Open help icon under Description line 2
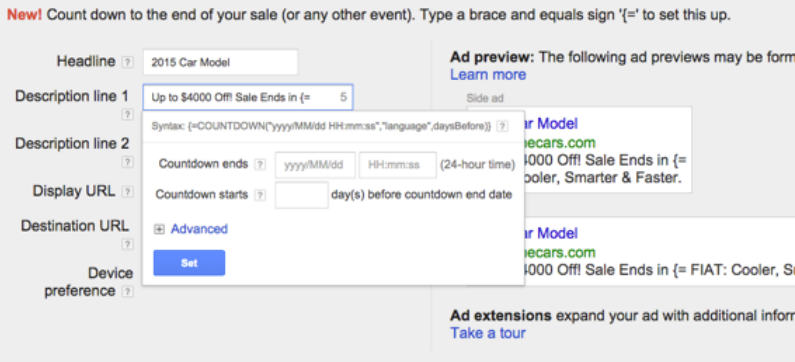The width and height of the screenshot is (795, 362). click(x=127, y=162)
